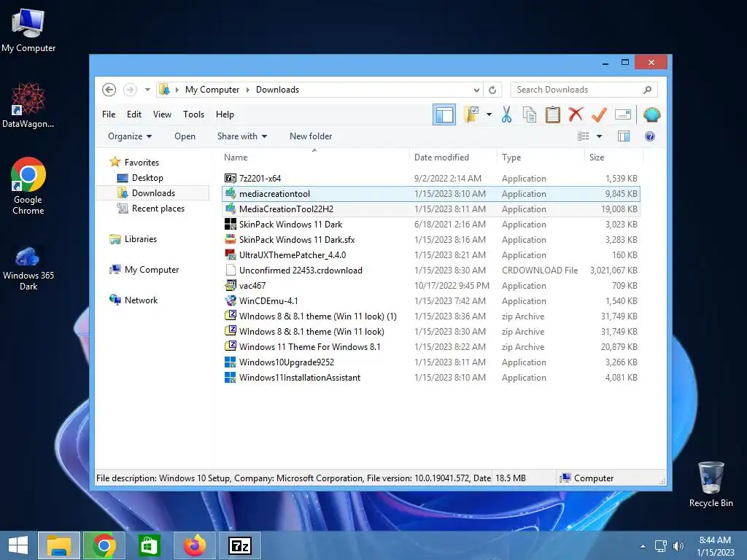Select Network in navigation pane
This screenshot has height=560, width=747.
[141, 300]
